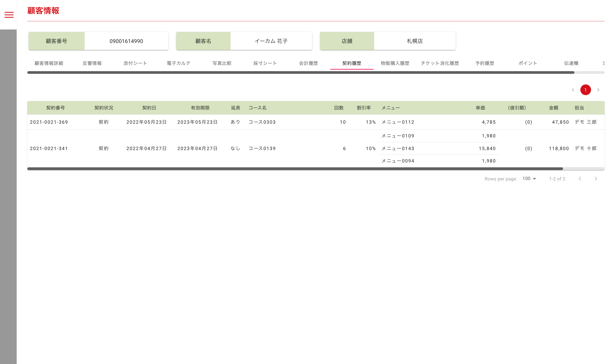Click the 金額 column header
This screenshot has width=613, height=364.
point(553,108)
